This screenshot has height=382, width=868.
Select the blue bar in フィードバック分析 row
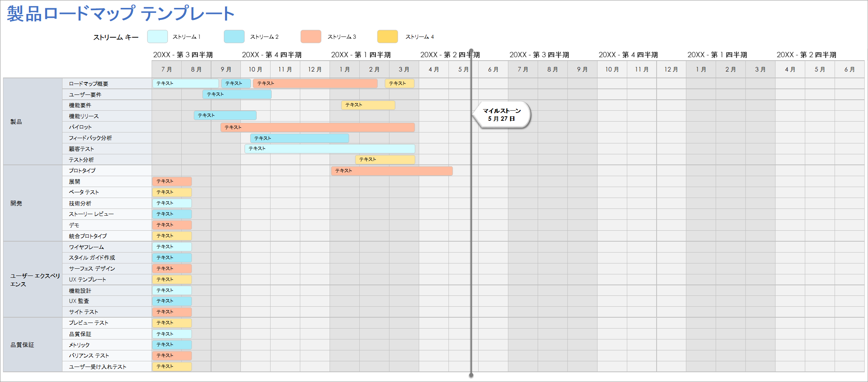point(299,138)
